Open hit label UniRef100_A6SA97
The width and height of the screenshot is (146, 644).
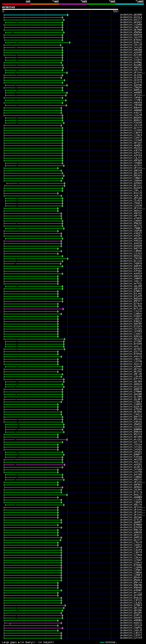pyautogui.click(x=131, y=22)
